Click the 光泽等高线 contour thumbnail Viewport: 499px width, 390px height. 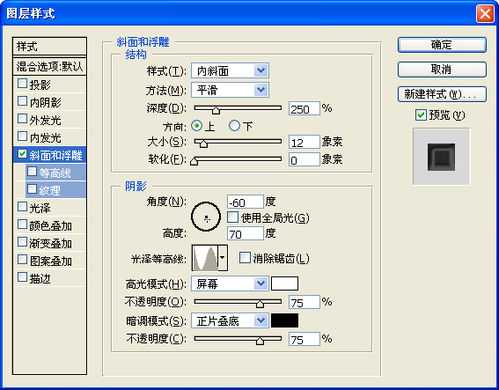pos(205,258)
